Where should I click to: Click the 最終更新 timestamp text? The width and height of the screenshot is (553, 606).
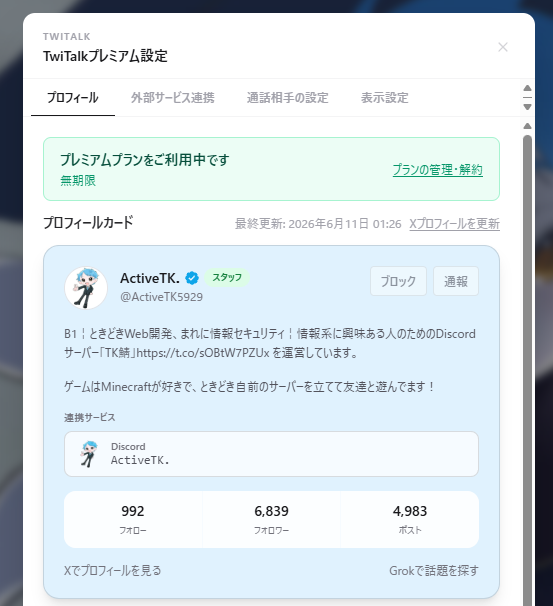tap(318, 224)
